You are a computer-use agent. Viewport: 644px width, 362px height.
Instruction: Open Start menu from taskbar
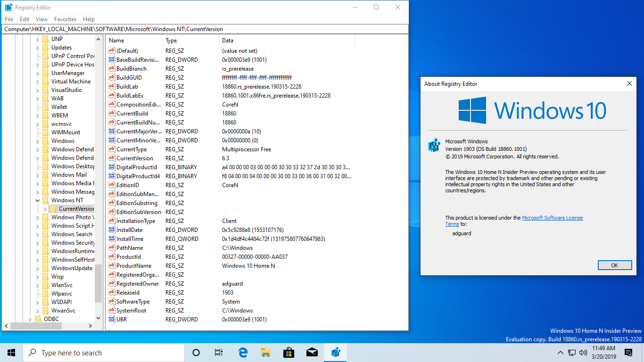(x=11, y=353)
